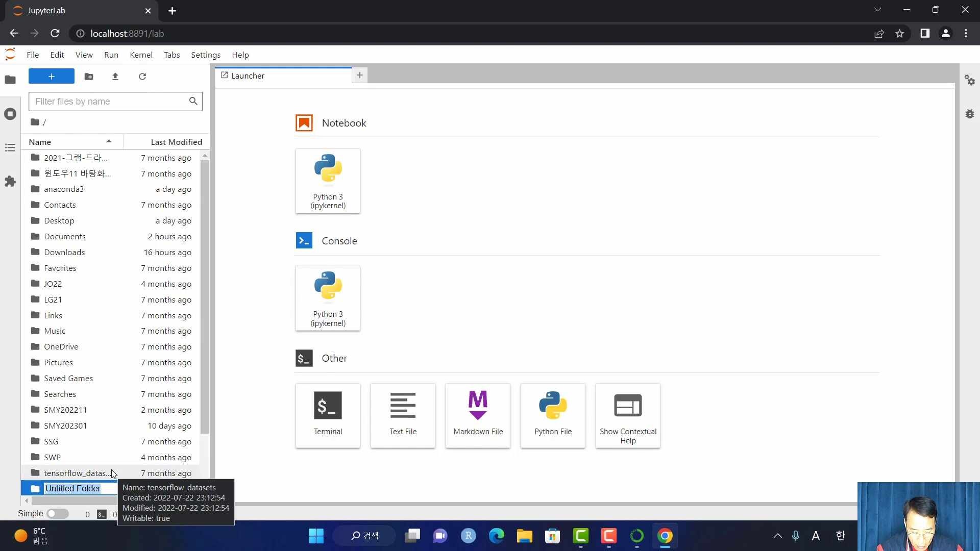The image size is (980, 551).
Task: Open Microsoft Edge from taskbar
Action: tap(496, 536)
